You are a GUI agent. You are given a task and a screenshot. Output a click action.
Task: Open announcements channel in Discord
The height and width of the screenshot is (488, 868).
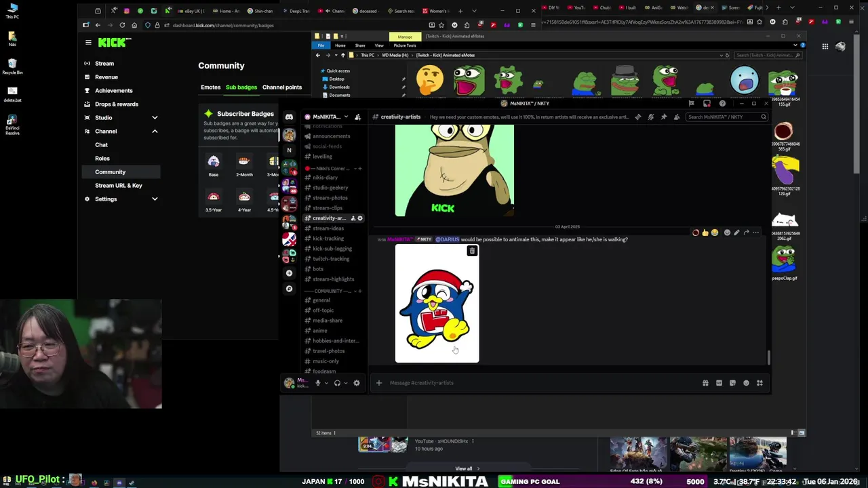[x=332, y=136]
